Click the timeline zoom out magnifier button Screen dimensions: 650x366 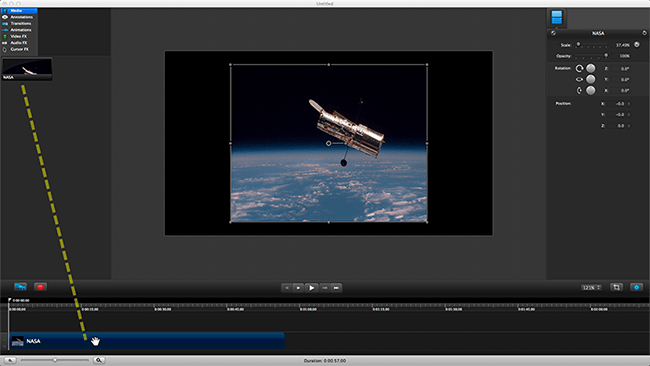pyautogui.click(x=10, y=360)
